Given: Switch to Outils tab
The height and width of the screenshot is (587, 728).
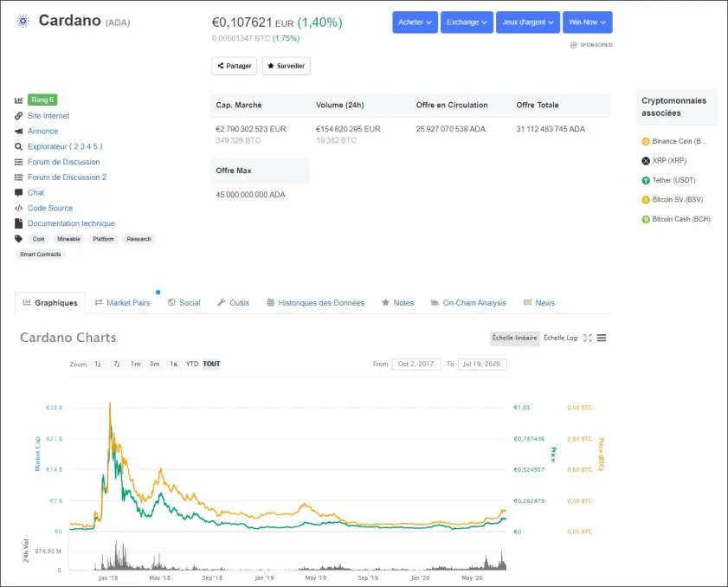Looking at the screenshot, I should (x=233, y=303).
